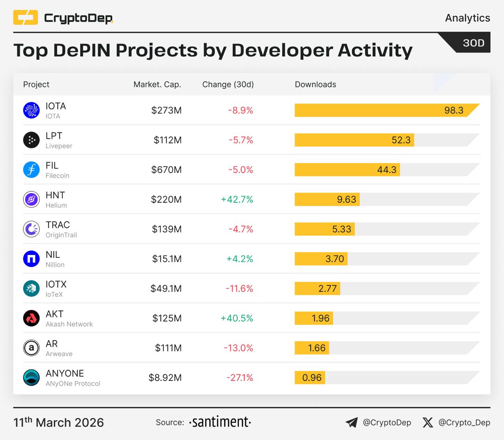Click the Downloads column header
The image size is (504, 440).
point(315,84)
